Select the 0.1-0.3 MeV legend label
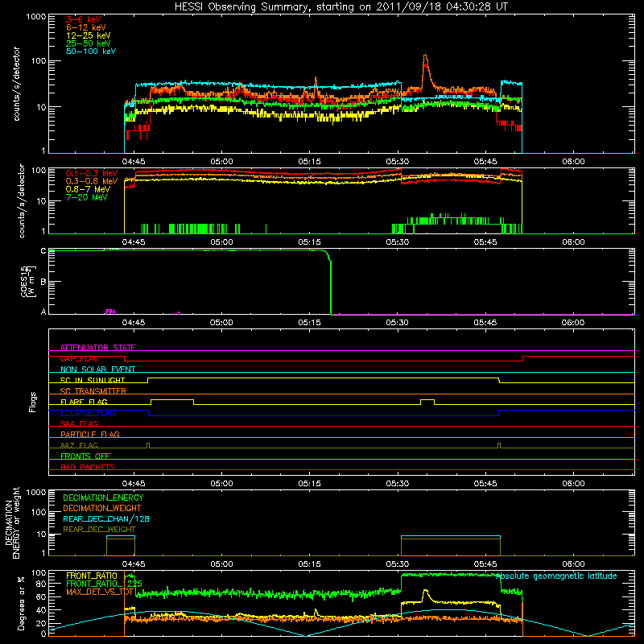The width and height of the screenshot is (644, 644). [92, 173]
